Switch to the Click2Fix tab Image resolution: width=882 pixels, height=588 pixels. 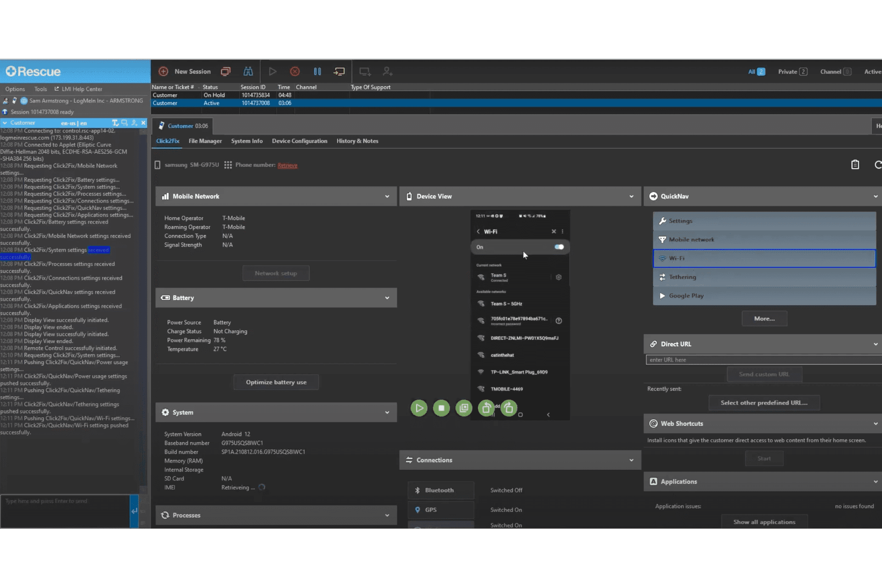[168, 141]
